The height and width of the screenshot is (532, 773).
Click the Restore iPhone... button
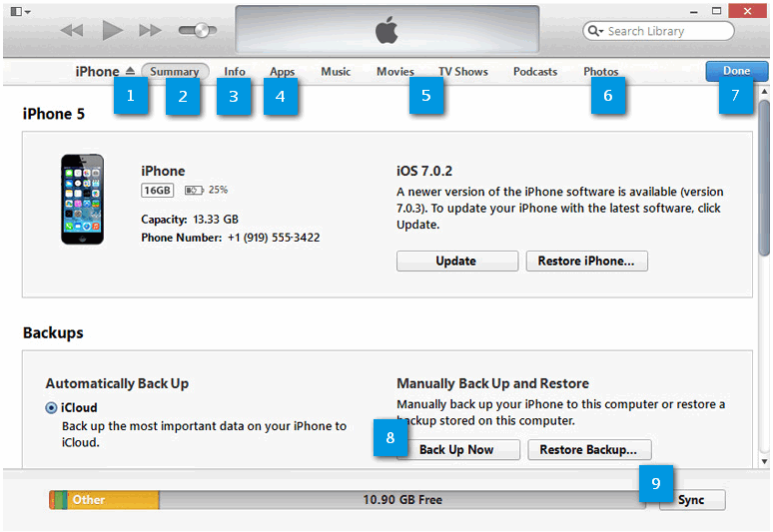click(586, 261)
